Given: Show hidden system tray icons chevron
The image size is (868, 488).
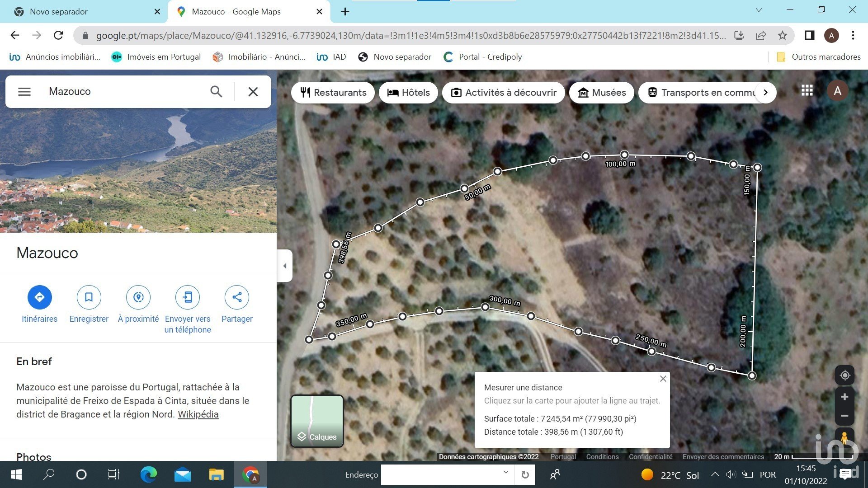Looking at the screenshot, I should [715, 474].
